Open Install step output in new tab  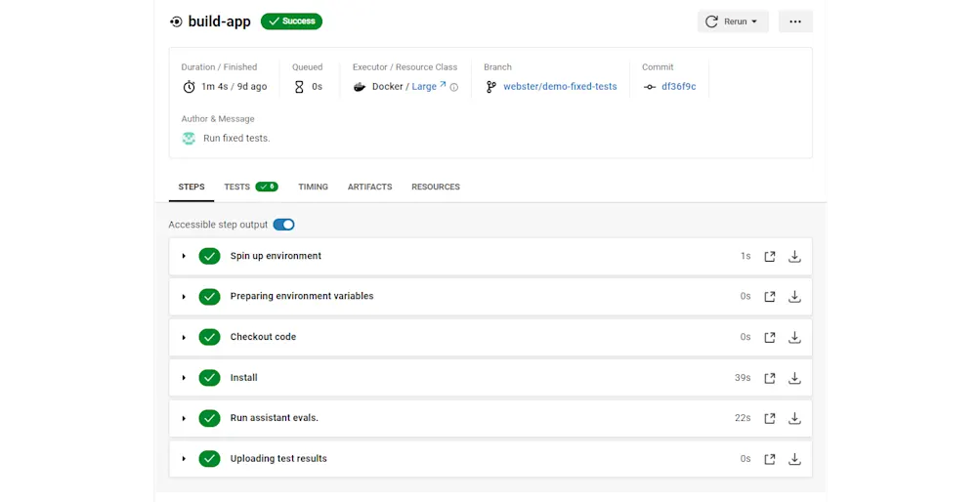click(769, 378)
